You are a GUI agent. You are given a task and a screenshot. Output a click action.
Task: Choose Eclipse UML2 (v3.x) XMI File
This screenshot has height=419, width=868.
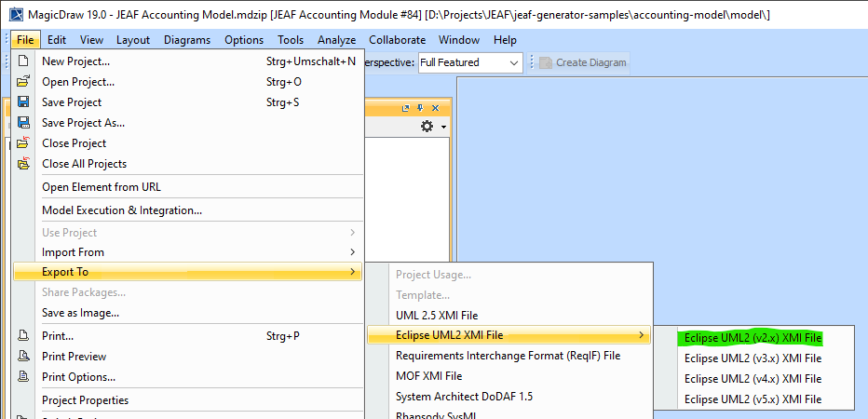[753, 358]
